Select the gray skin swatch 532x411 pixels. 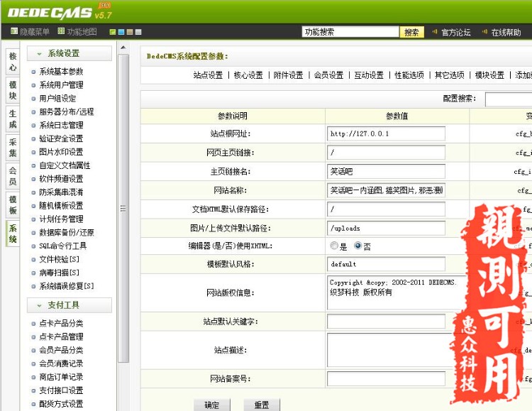coord(138,32)
